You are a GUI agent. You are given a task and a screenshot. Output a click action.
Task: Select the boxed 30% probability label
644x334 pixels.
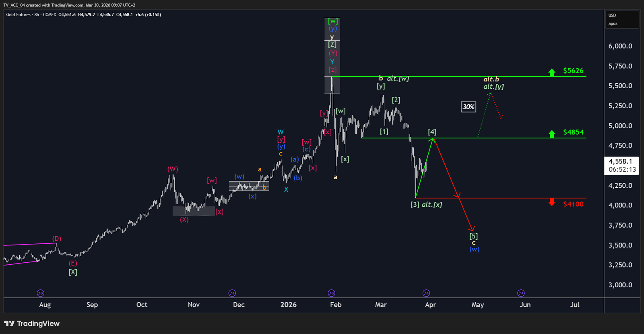[468, 107]
